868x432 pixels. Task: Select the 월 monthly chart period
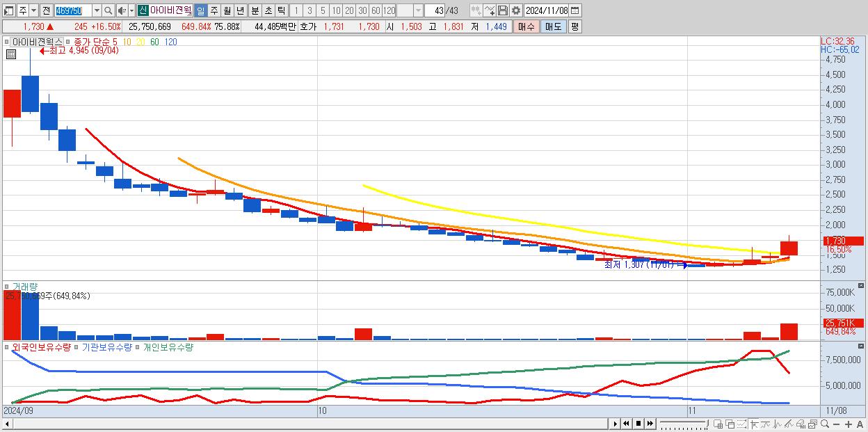227,10
